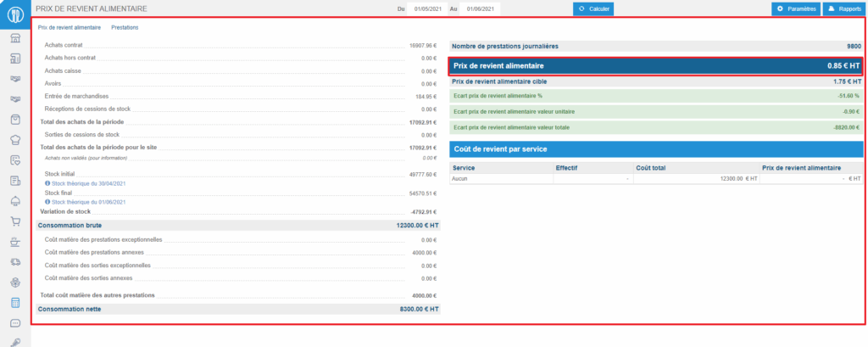Open the chef hat sidebar icon
The width and height of the screenshot is (868, 347).
15,140
